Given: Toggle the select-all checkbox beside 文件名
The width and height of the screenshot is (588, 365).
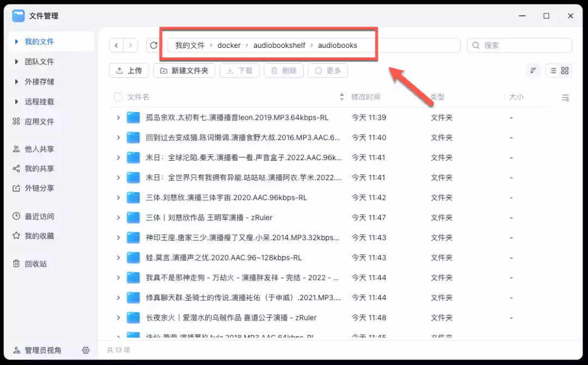Looking at the screenshot, I should tap(118, 97).
